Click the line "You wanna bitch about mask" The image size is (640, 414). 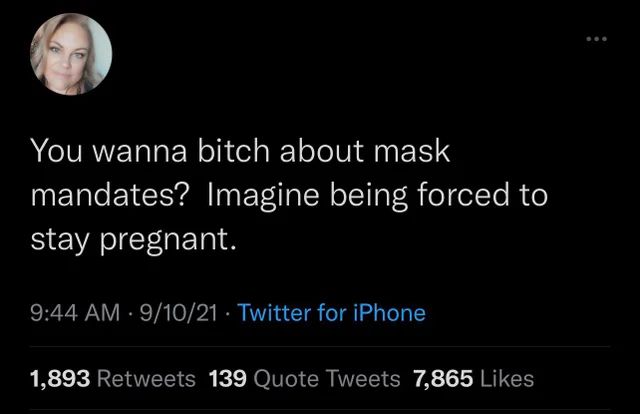click(x=241, y=153)
